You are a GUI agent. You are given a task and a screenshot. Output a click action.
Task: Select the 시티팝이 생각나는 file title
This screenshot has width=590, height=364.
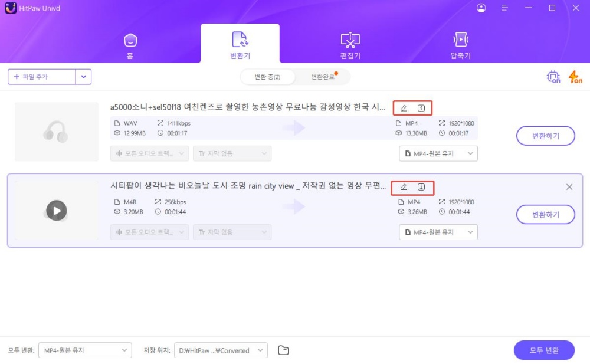click(248, 186)
